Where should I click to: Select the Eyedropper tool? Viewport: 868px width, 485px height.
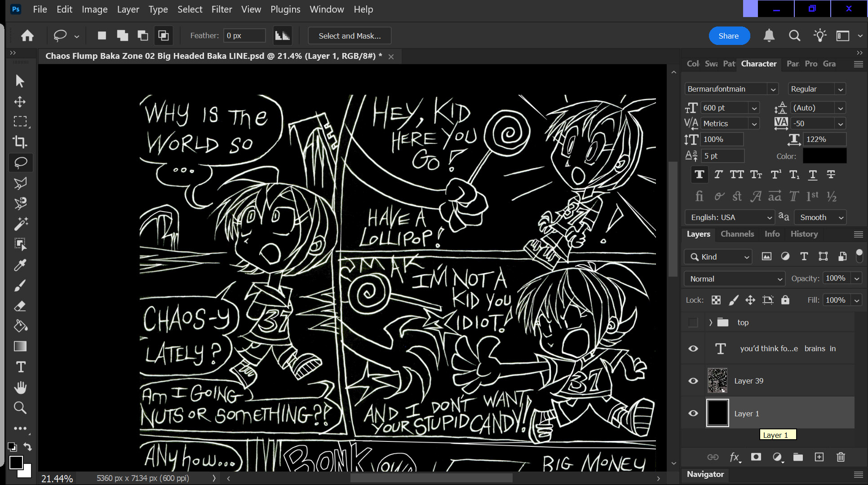tap(20, 265)
